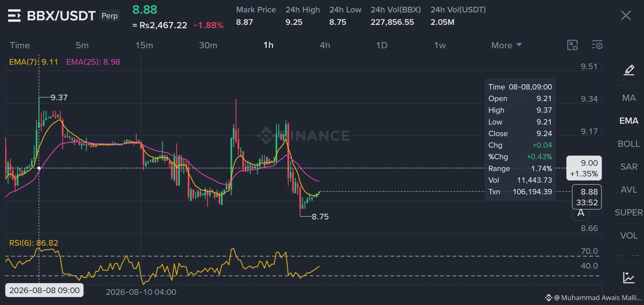This screenshot has height=305, width=644.
Task: Select the 15m timeframe
Action: tap(144, 45)
